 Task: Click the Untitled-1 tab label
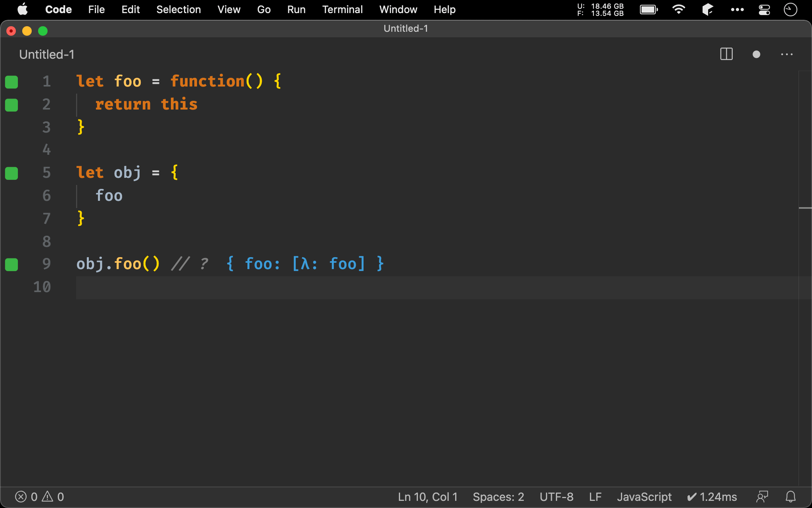[x=47, y=54]
